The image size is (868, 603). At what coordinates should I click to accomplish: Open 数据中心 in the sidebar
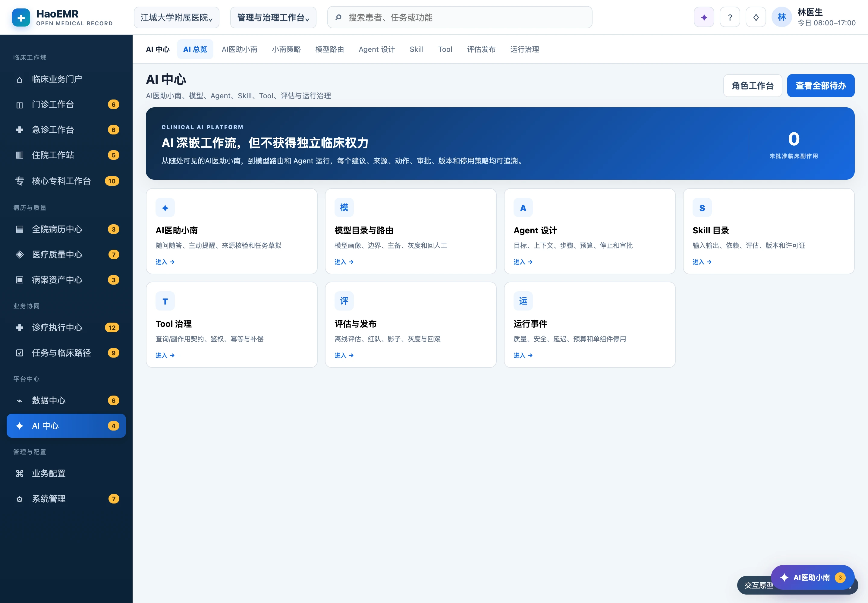point(66,400)
